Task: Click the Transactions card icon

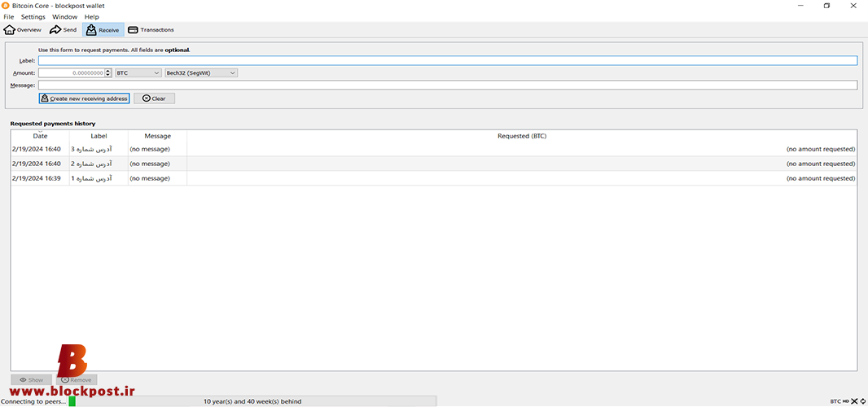Action: (x=133, y=30)
